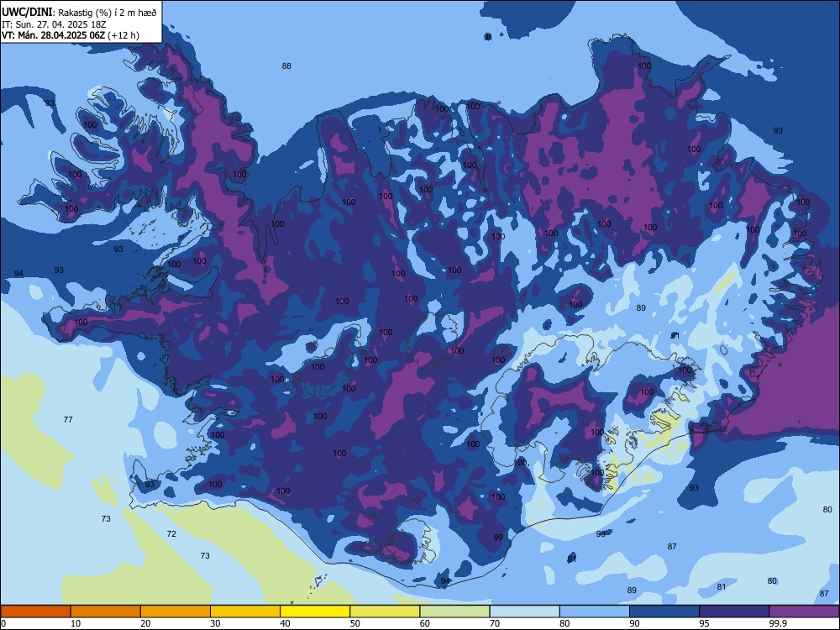Click the legend tick label 30
Image resolution: width=840 pixels, height=630 pixels.
pyautogui.click(x=215, y=623)
